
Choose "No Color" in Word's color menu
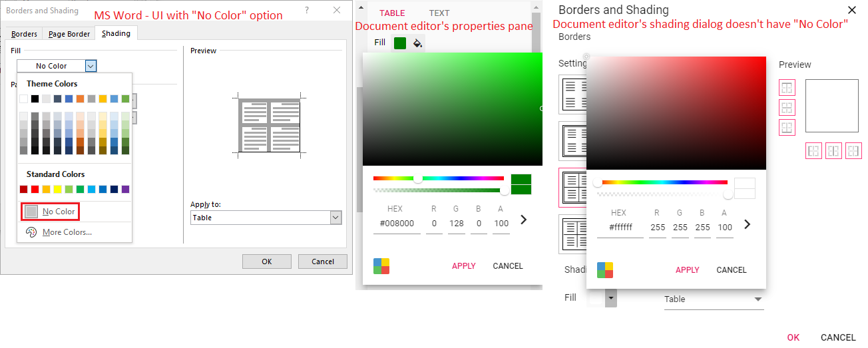coord(51,212)
